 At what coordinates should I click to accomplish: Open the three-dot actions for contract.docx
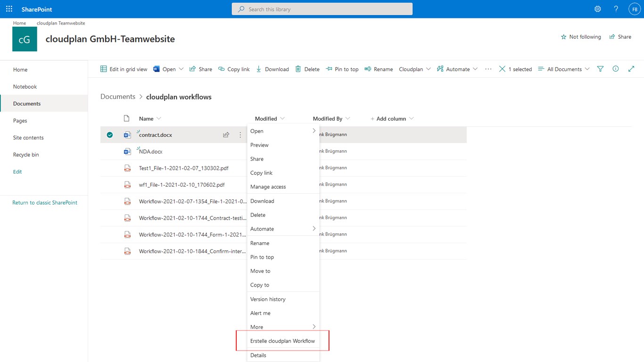240,135
